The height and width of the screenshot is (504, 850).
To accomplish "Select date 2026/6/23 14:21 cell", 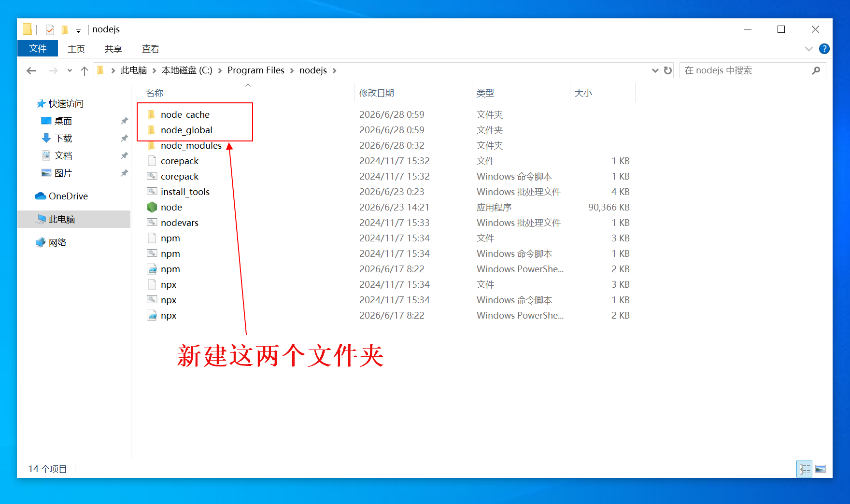I will (394, 207).
